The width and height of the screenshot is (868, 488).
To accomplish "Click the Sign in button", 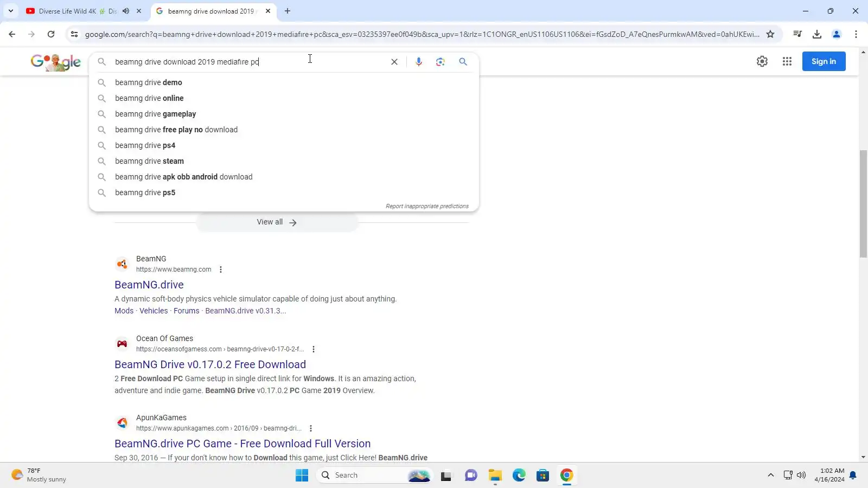I will [x=824, y=61].
